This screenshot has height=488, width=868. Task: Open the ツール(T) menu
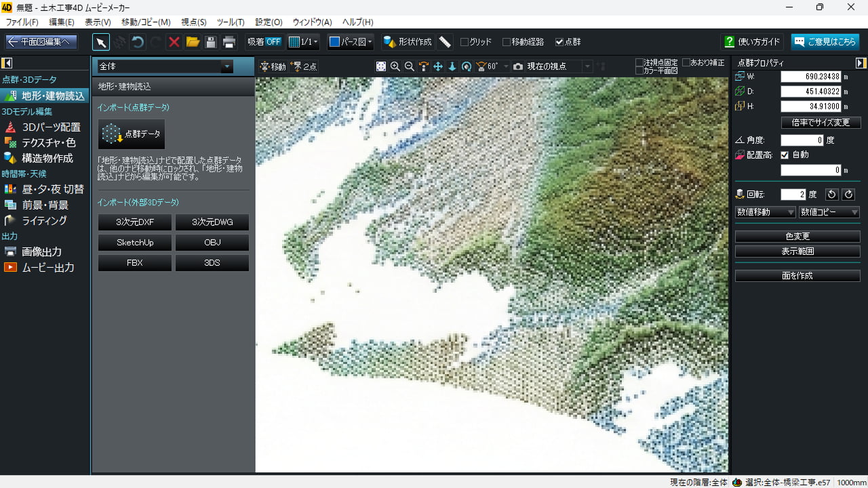pyautogui.click(x=231, y=22)
